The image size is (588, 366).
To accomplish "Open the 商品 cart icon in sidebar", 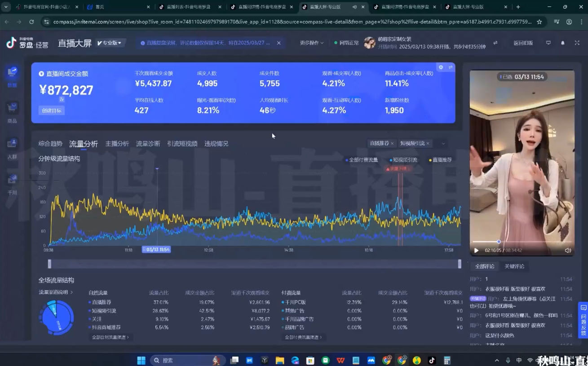I will (12, 108).
